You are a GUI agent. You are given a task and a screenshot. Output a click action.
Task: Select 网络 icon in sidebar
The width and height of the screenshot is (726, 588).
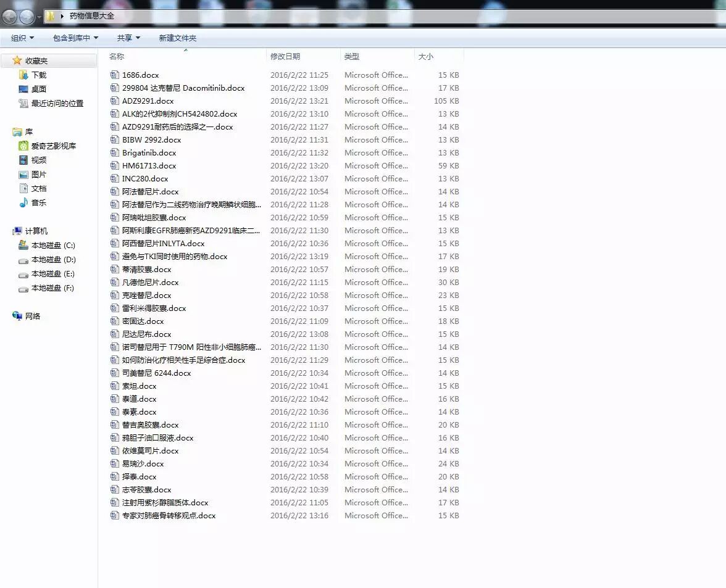17,316
